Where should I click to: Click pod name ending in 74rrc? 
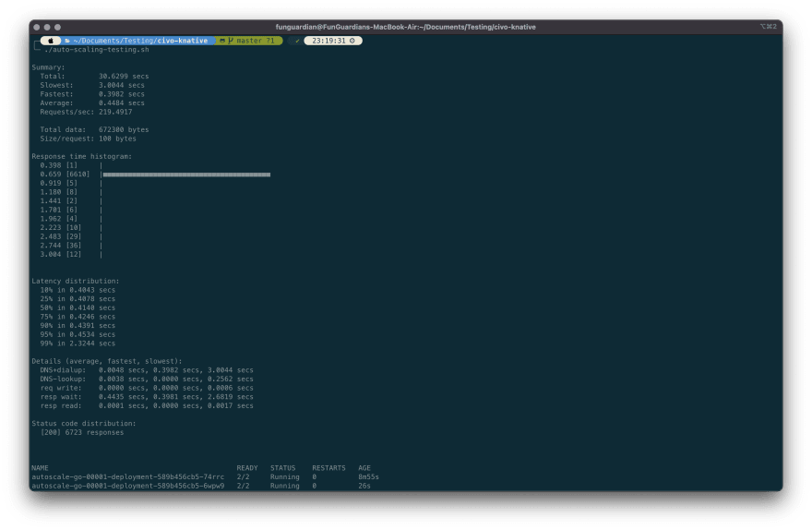pyautogui.click(x=128, y=477)
